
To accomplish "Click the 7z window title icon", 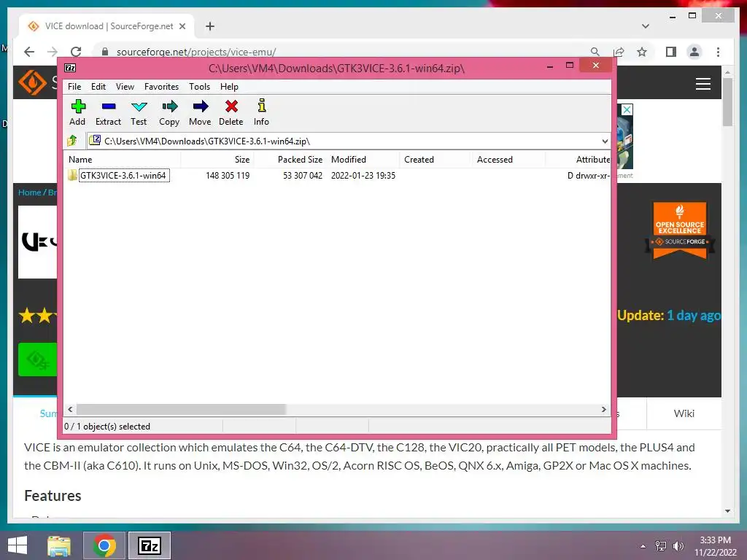I will pos(70,68).
